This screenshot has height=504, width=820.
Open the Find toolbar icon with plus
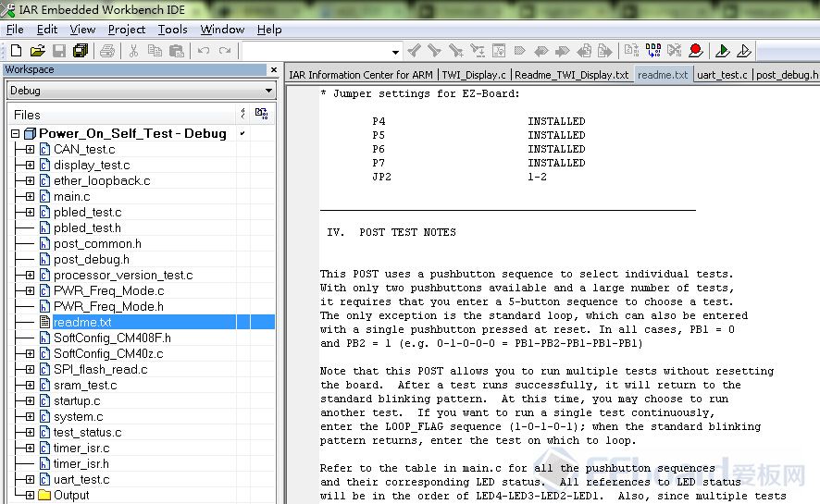pos(455,51)
